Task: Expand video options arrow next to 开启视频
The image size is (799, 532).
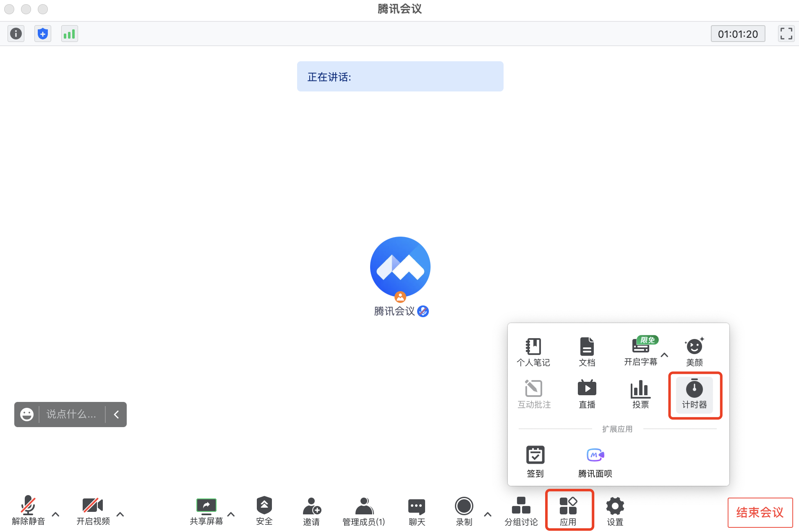Action: pyautogui.click(x=120, y=514)
